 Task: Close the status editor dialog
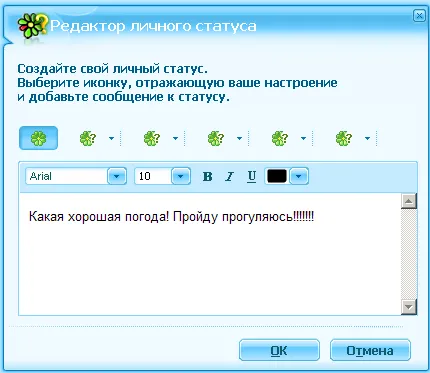tap(419, 16)
